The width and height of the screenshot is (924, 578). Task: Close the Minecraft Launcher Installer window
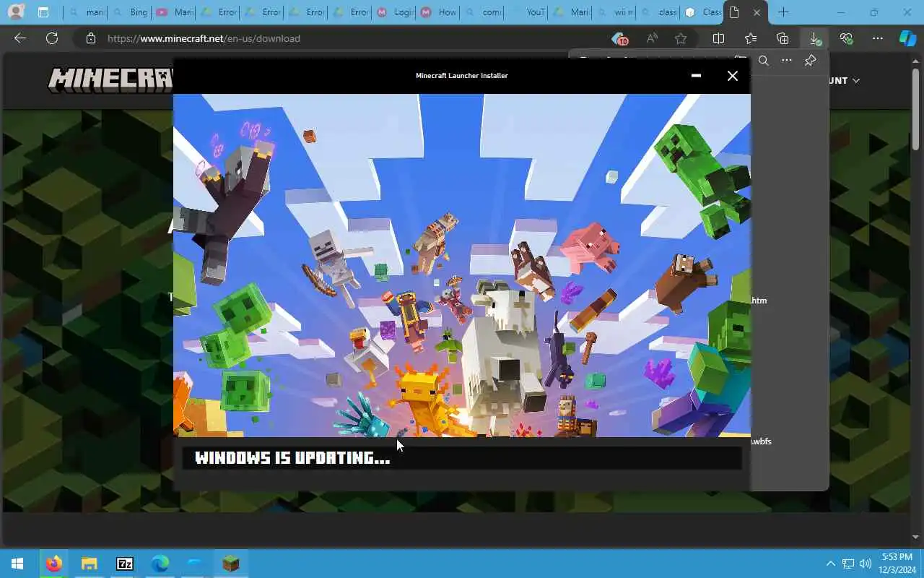pos(733,76)
